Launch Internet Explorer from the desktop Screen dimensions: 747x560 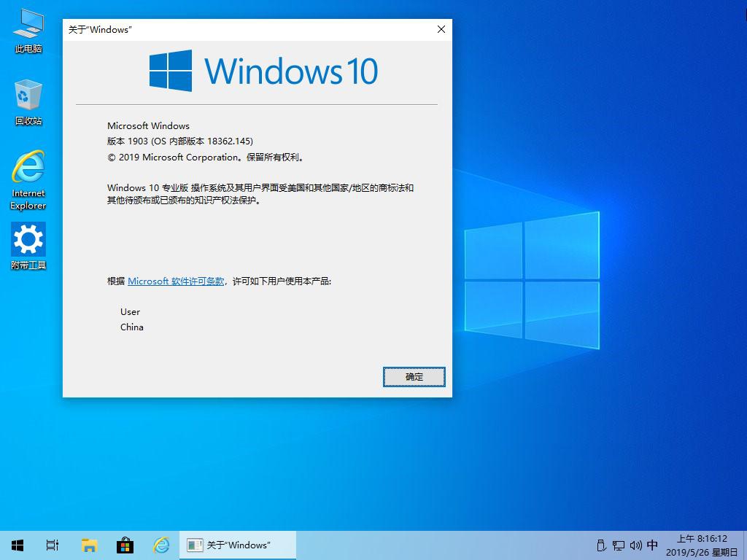28,180
